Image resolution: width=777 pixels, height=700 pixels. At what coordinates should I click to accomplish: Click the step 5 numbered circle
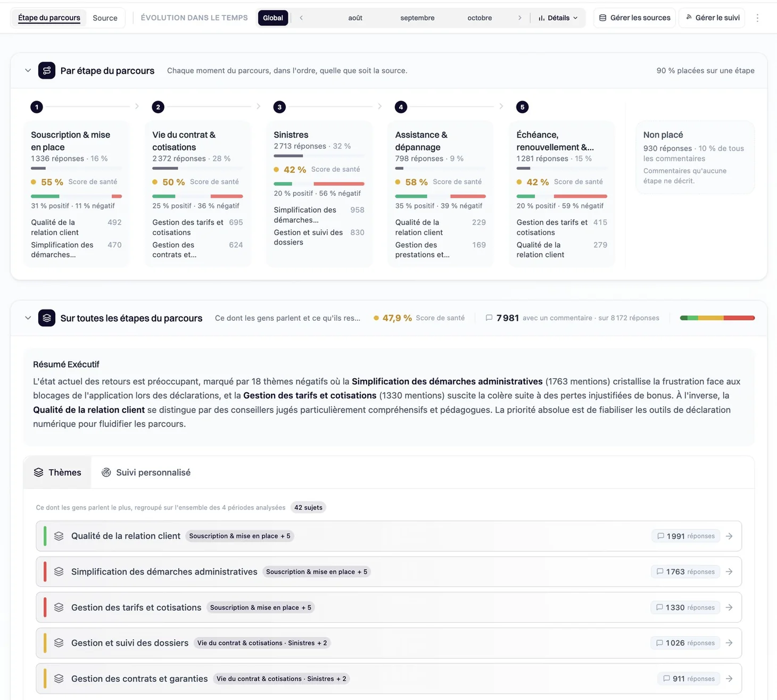coord(522,107)
